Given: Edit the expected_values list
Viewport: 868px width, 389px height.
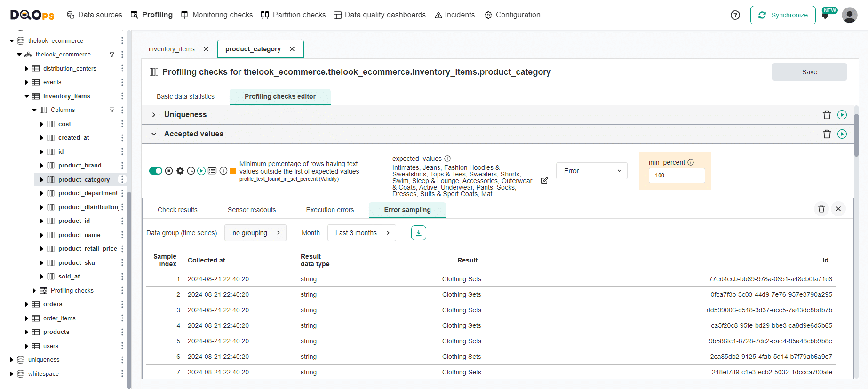Looking at the screenshot, I should tap(544, 181).
